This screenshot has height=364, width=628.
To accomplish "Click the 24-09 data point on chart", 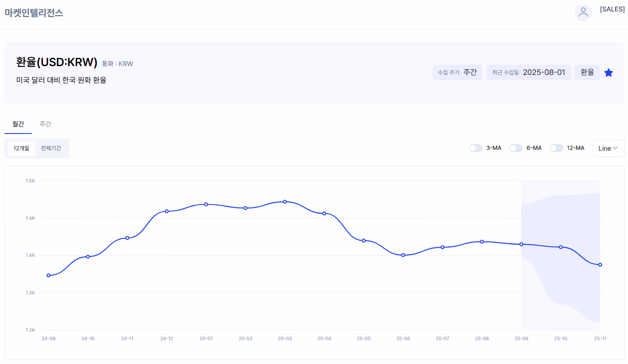I will 48,275.
